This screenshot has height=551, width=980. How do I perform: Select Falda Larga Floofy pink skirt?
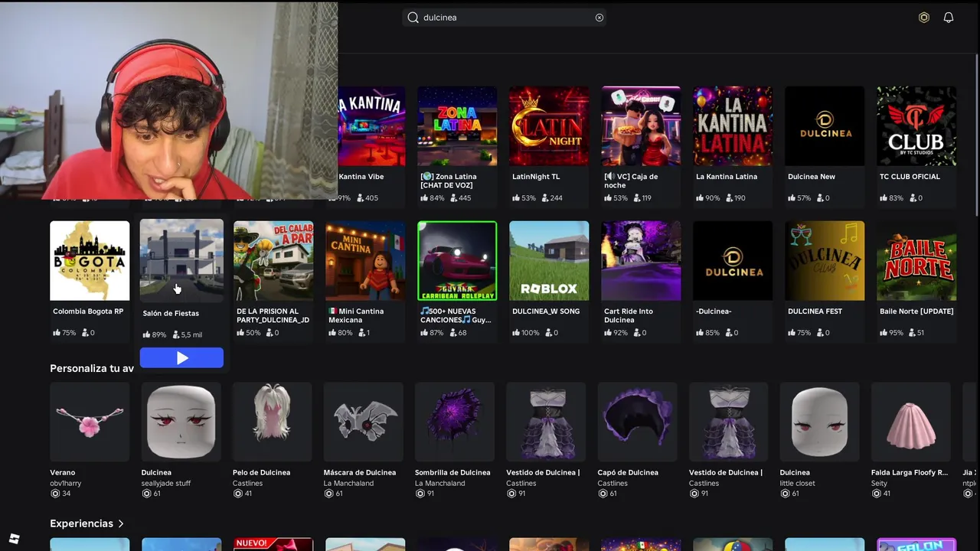[x=911, y=422]
